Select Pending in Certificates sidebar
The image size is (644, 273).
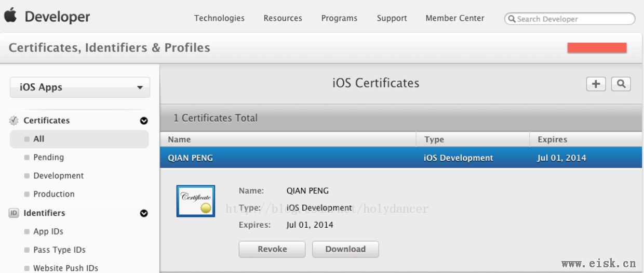pos(48,157)
